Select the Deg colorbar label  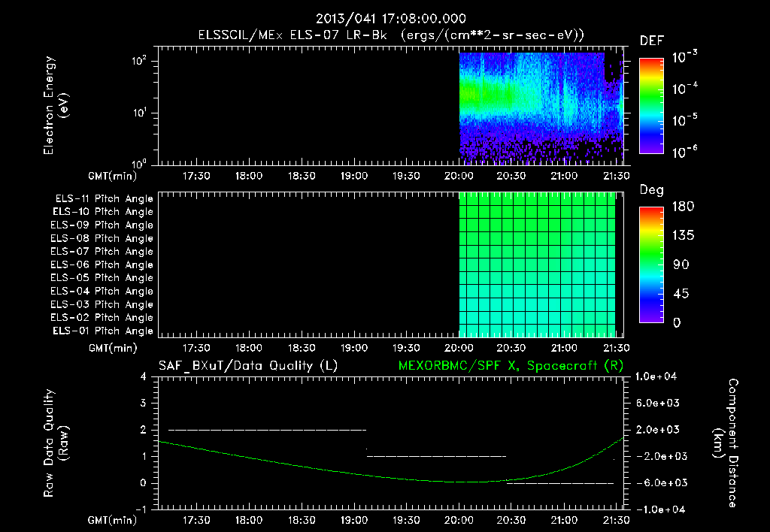pyautogui.click(x=651, y=190)
